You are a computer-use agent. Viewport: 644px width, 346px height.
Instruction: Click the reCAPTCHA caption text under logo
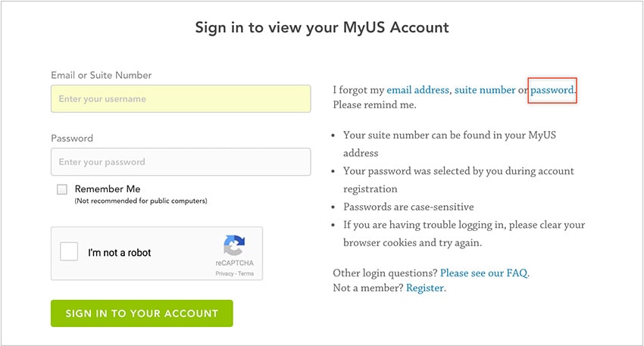point(235,263)
